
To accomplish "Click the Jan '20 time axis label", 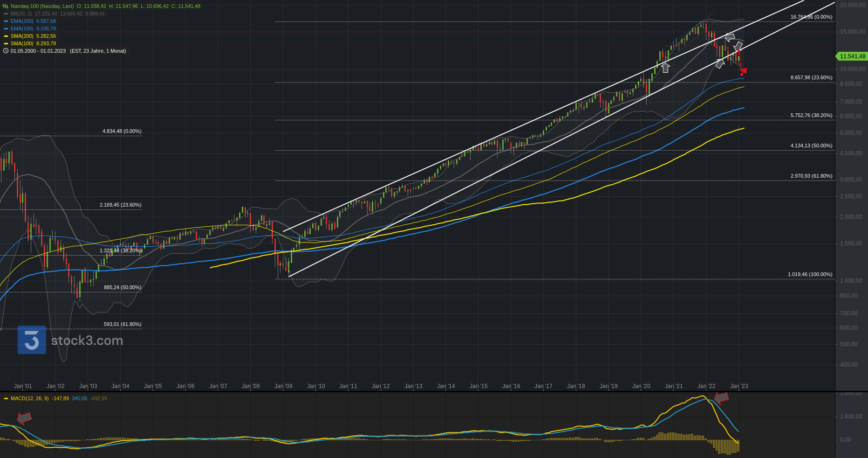I will tap(641, 386).
